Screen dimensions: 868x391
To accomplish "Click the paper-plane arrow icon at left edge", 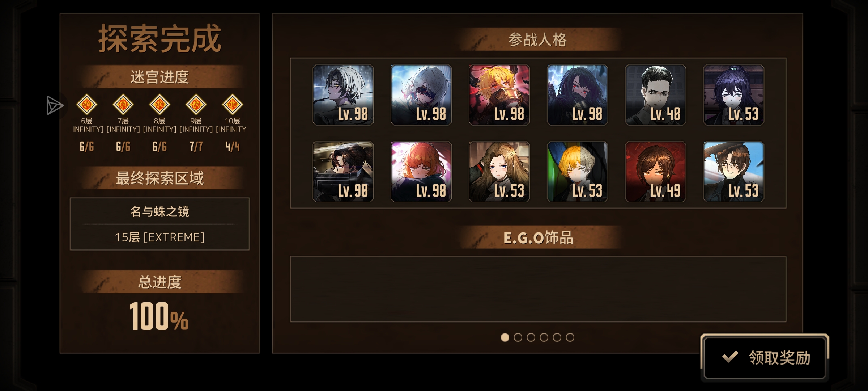I will 55,105.
